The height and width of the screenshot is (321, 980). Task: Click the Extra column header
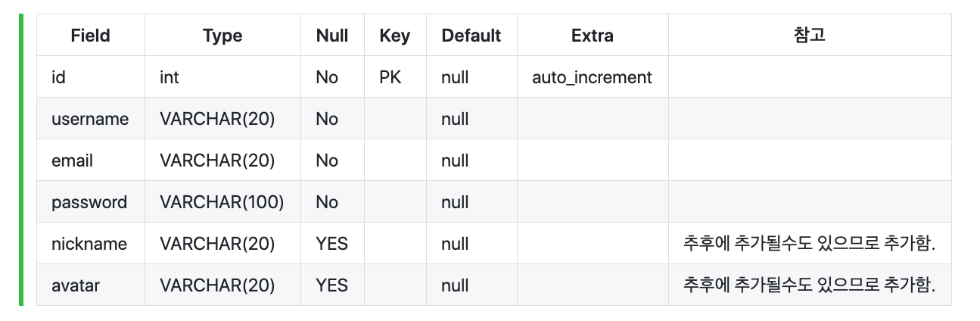[x=593, y=35]
